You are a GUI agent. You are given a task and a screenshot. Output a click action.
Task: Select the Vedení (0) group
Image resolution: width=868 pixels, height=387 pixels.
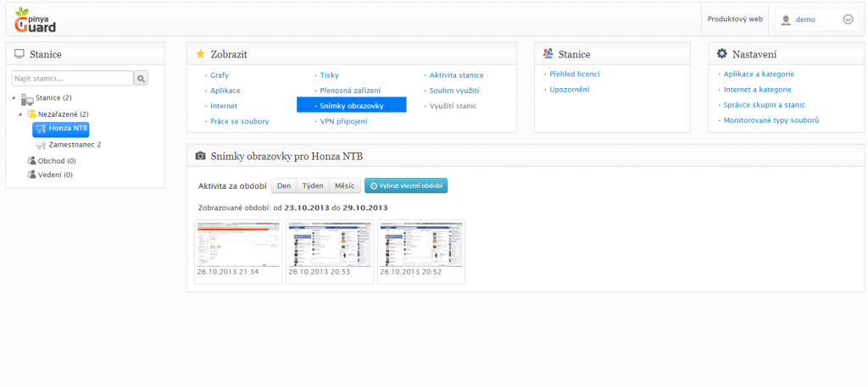55,174
